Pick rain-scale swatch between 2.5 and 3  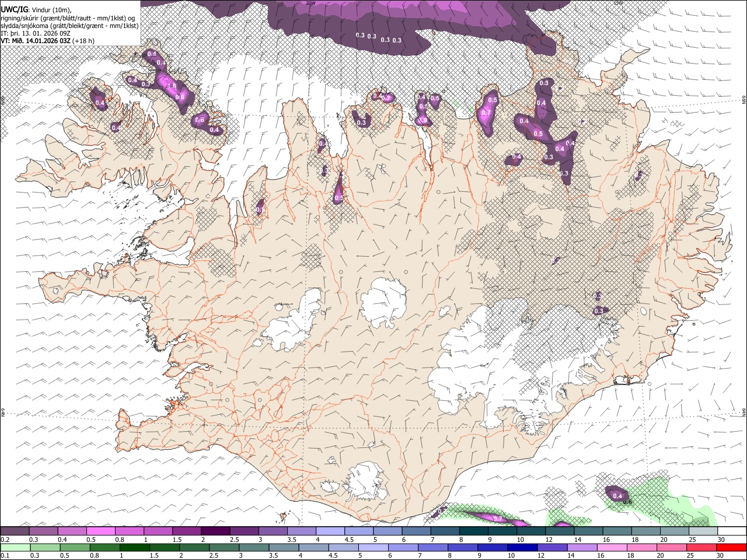tap(224, 547)
